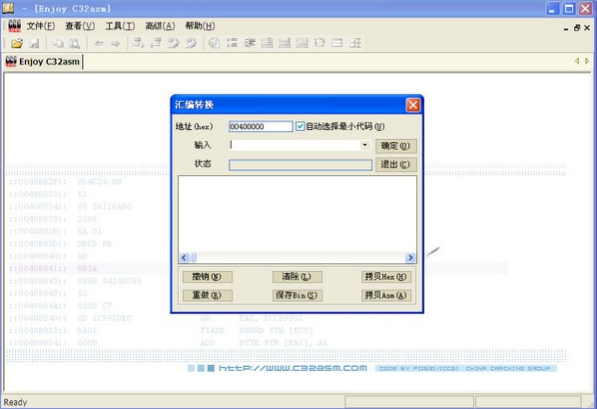Select the Enjoy C32asm tab
597x409 pixels.
[x=43, y=62]
